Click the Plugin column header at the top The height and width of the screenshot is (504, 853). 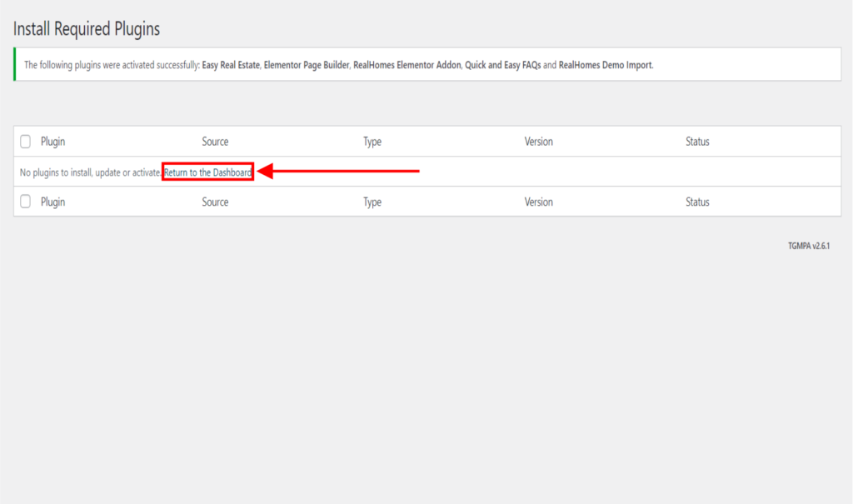[x=52, y=142]
